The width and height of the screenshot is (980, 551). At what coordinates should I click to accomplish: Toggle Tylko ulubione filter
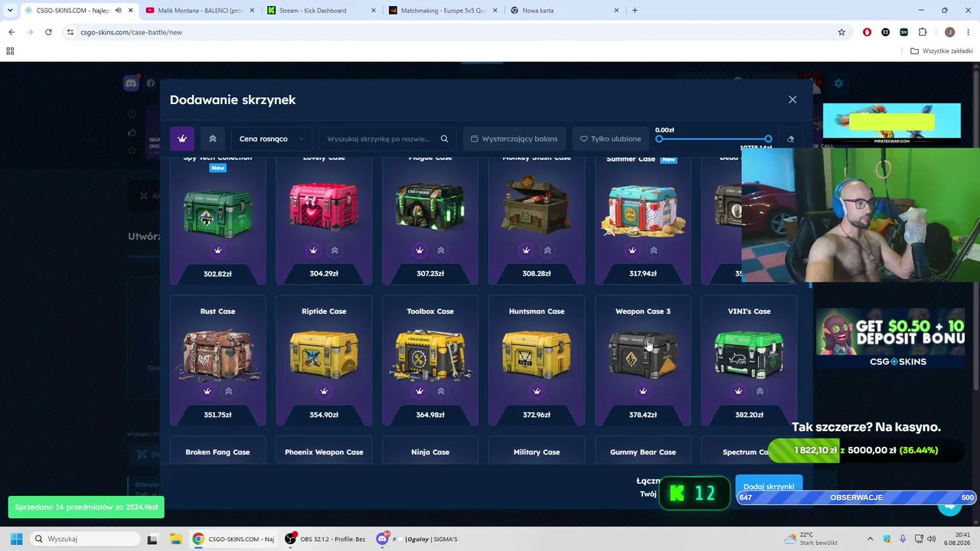[610, 139]
